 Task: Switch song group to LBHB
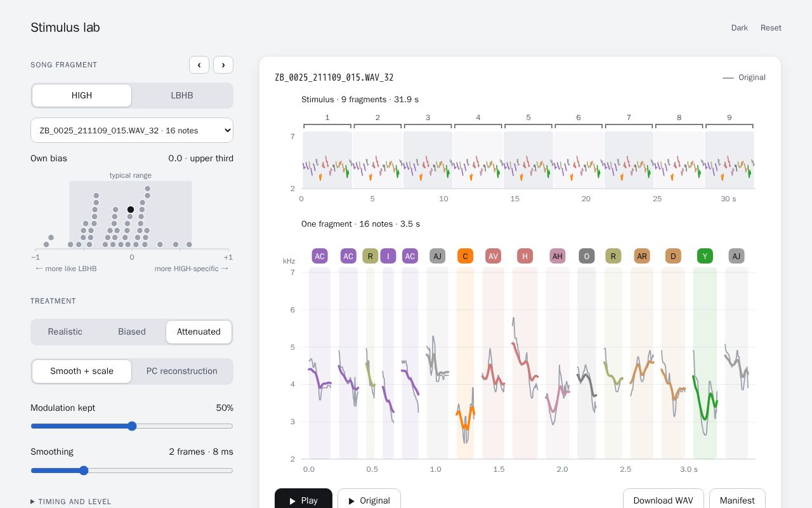click(x=182, y=95)
